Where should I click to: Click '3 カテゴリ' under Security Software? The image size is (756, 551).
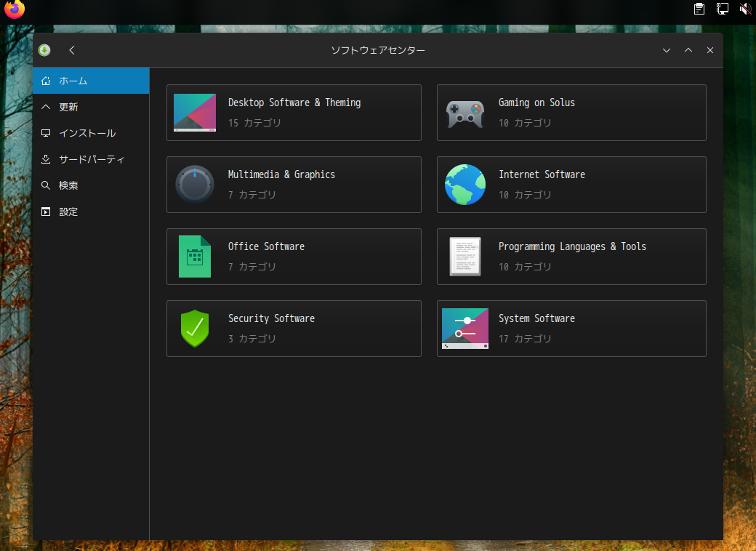click(252, 339)
